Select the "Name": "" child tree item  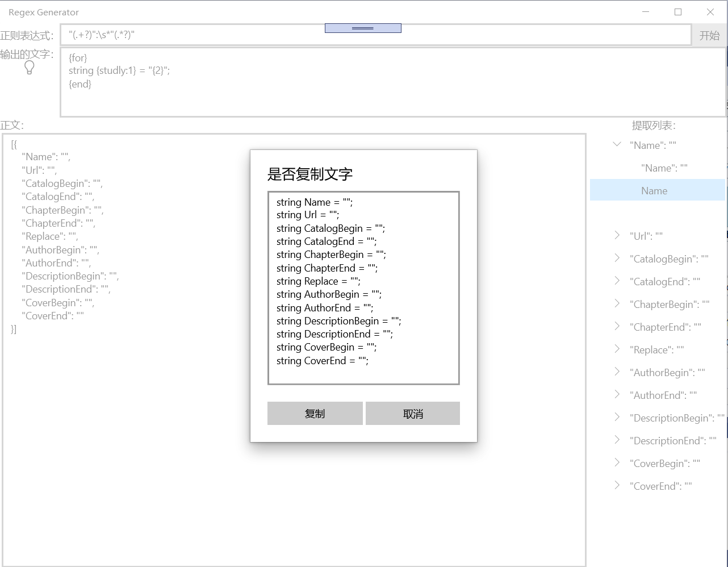point(664,168)
